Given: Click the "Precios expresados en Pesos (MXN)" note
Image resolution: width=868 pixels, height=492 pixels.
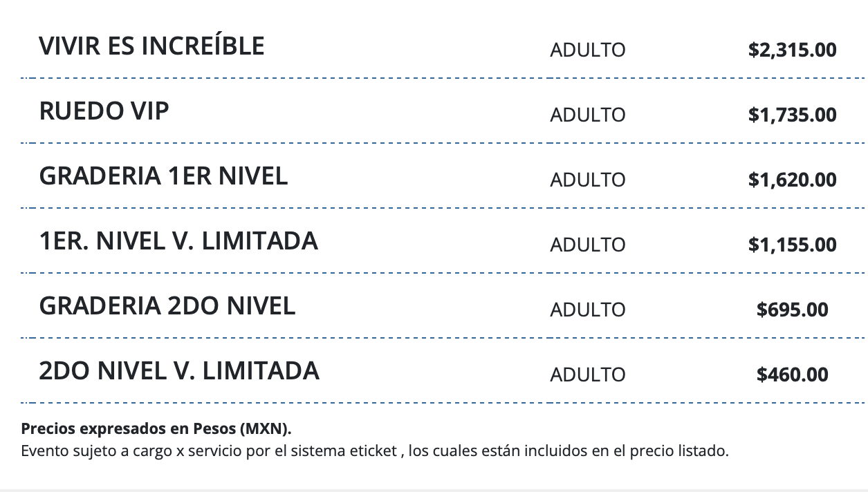Looking at the screenshot, I should tap(156, 428).
